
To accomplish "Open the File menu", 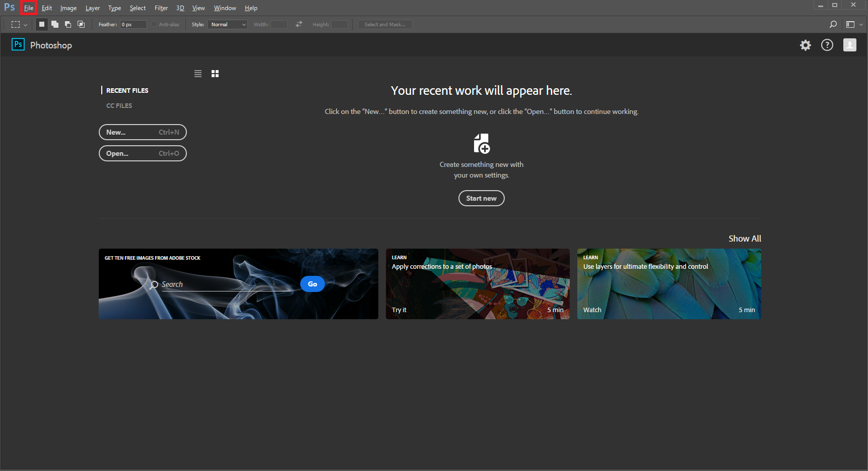I will pos(29,8).
